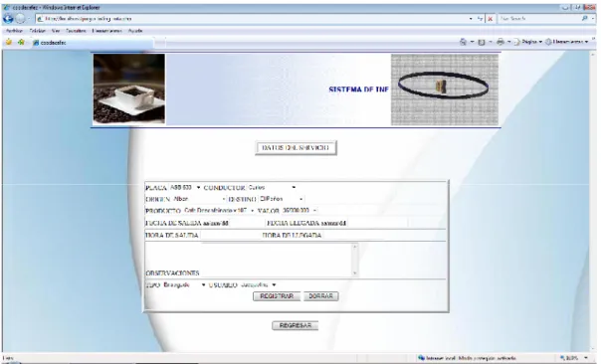Screen dimensions: 601x364
Task: Open the DESTINO dropdown
Action: click(x=282, y=199)
